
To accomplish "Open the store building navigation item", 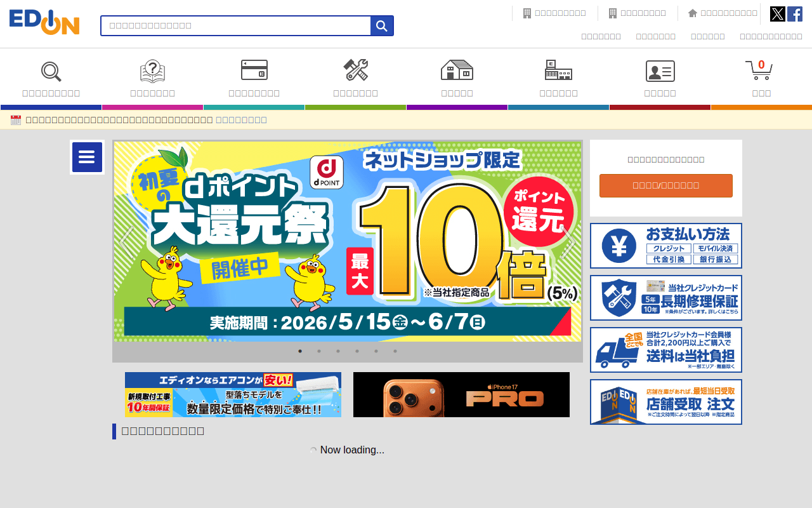I will tap(558, 79).
